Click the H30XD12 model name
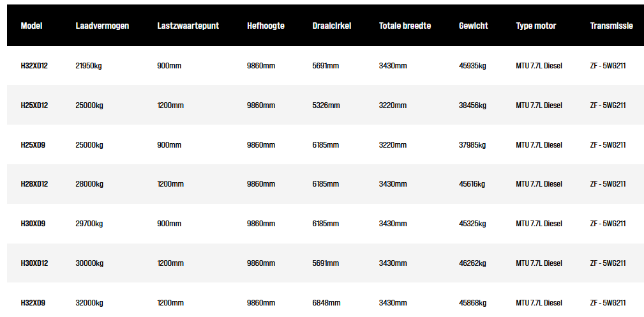 click(x=34, y=263)
